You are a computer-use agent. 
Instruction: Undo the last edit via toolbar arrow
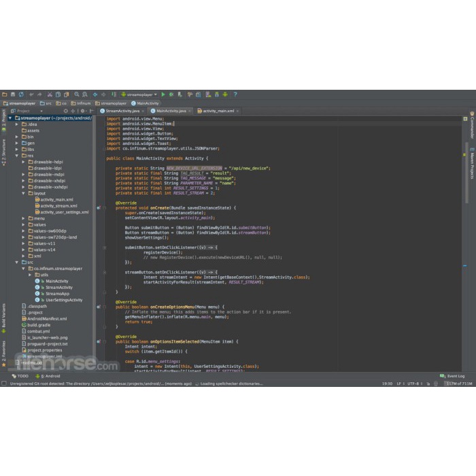[31, 95]
